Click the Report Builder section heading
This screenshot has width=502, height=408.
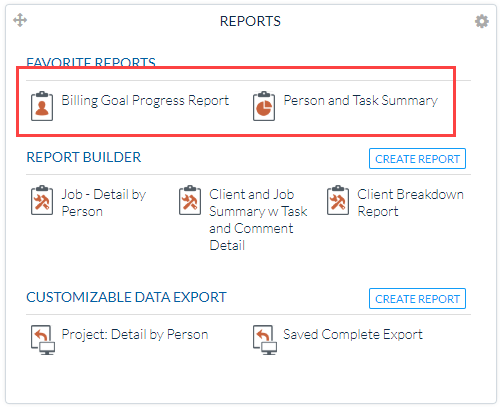tap(84, 157)
